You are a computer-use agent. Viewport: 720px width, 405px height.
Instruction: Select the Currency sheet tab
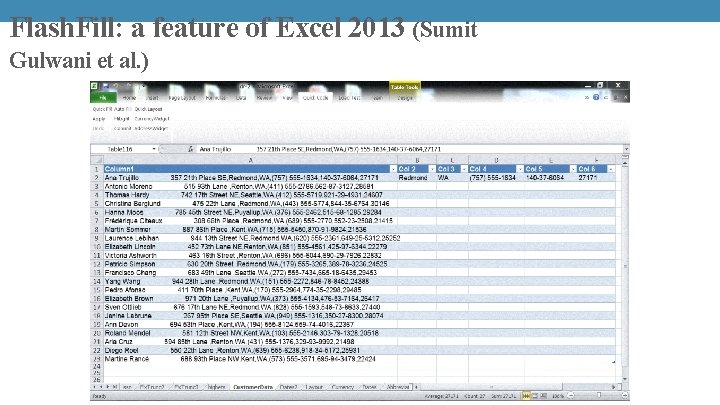[343, 387]
